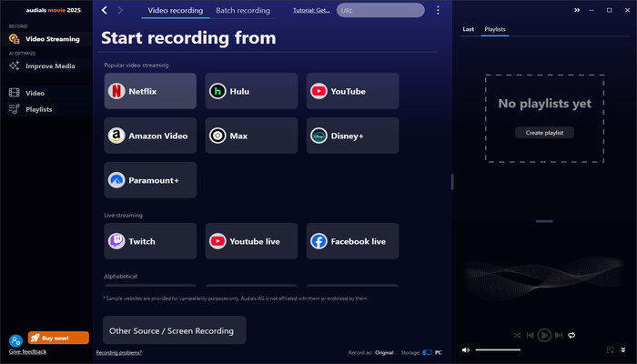
Task: Select Netflix as recording source
Action: pyautogui.click(x=150, y=91)
